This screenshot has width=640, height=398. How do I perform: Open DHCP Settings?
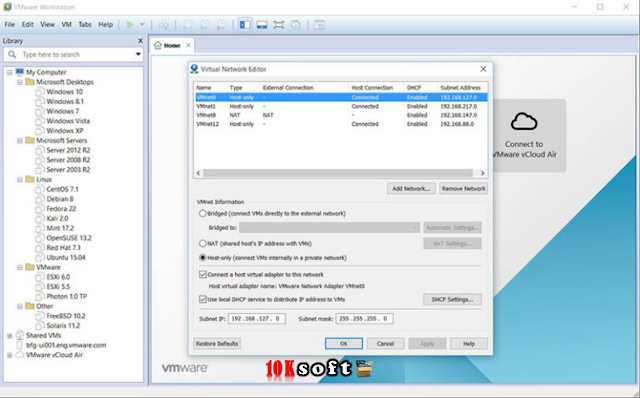pos(452,299)
